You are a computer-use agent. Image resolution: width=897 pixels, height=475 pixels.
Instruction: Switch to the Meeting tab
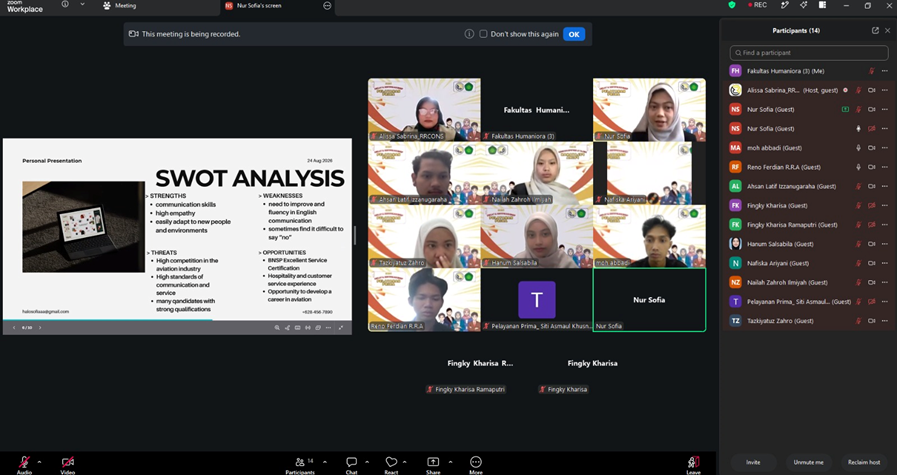pos(120,6)
